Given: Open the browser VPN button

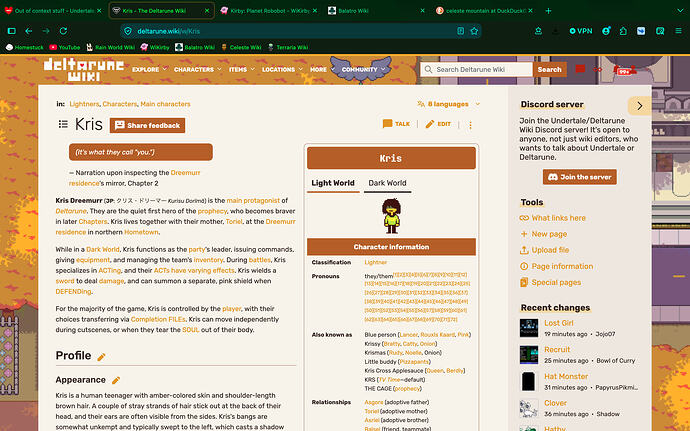Looking at the screenshot, I should pos(581,31).
